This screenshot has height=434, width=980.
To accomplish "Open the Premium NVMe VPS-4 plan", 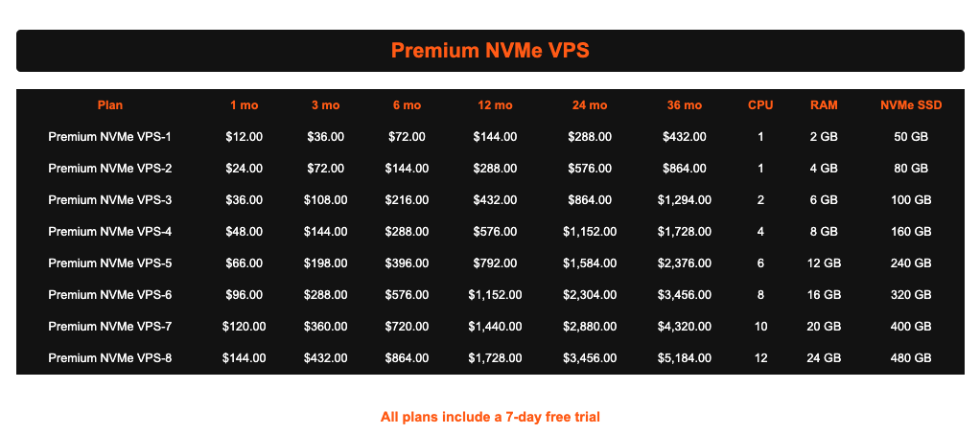I will tap(110, 232).
